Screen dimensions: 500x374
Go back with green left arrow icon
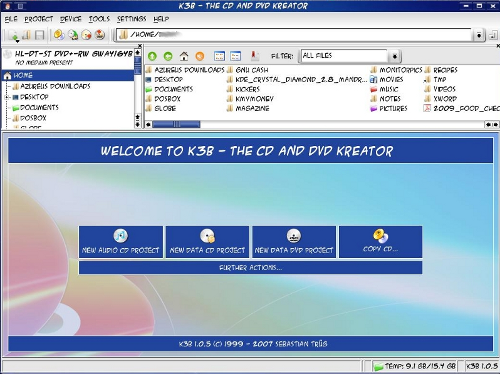coord(168,56)
